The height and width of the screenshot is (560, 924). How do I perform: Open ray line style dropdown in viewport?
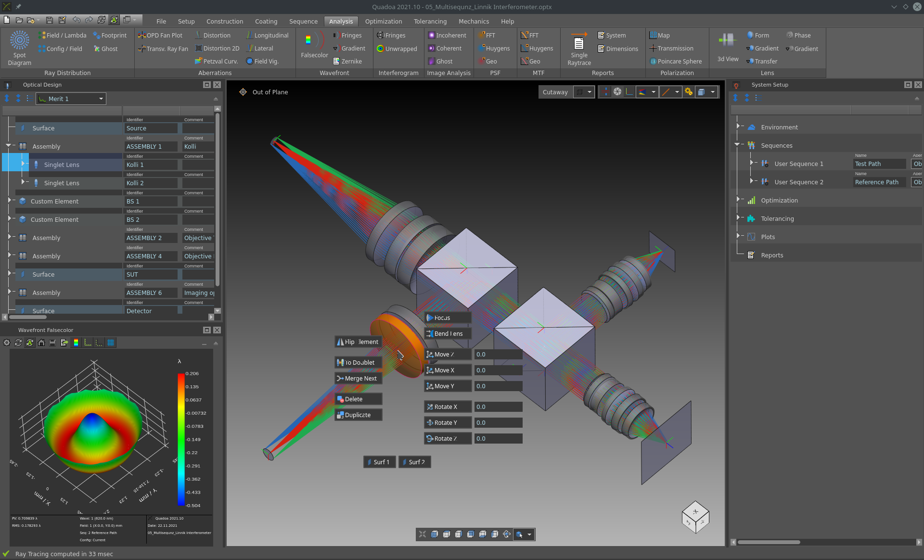671,92
